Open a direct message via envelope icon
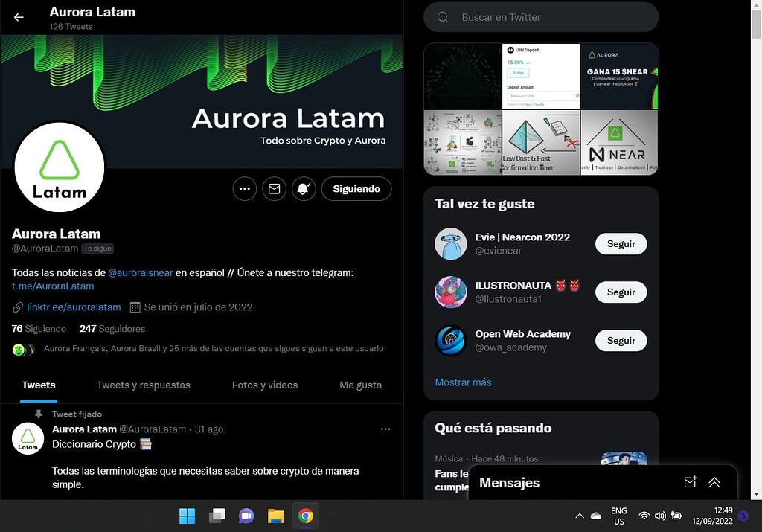The height and width of the screenshot is (532, 762). click(274, 188)
